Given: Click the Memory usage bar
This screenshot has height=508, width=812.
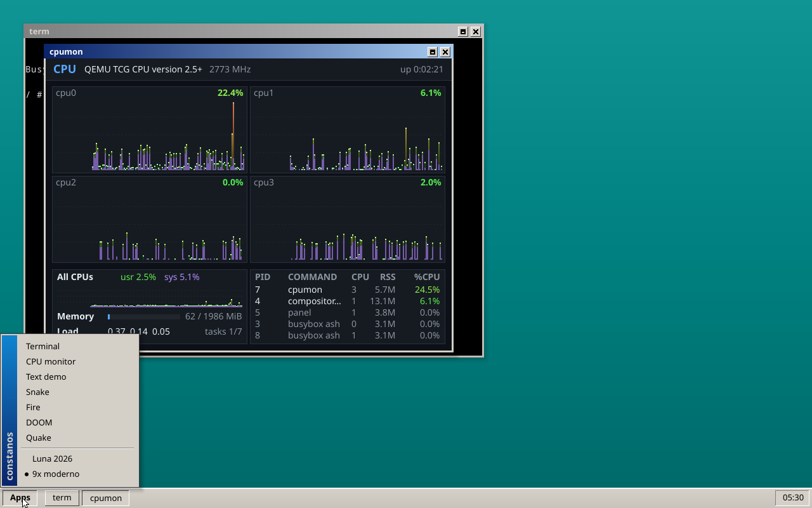Looking at the screenshot, I should pyautogui.click(x=144, y=316).
